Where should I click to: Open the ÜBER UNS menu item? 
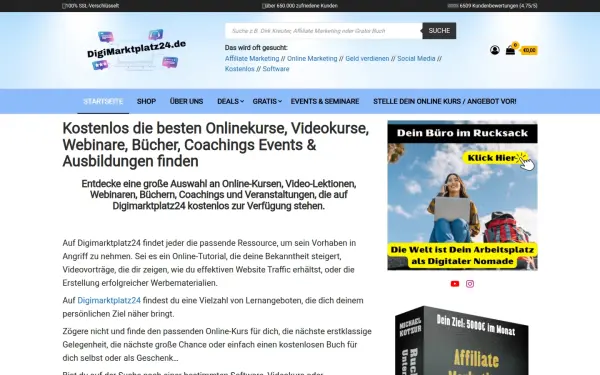coord(186,101)
